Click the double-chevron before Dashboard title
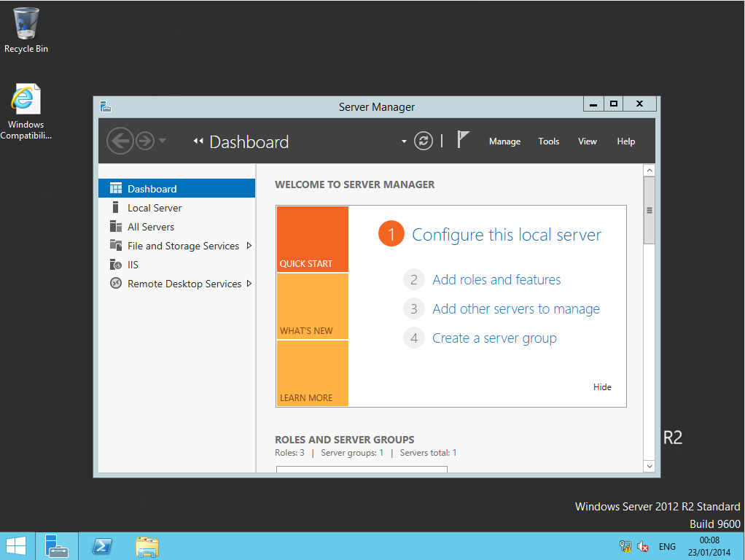The height and width of the screenshot is (560, 745). [198, 141]
